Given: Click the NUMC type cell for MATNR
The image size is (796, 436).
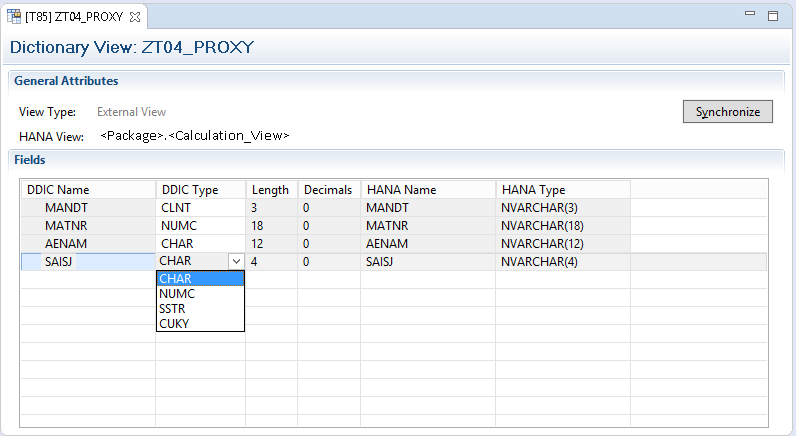Looking at the screenshot, I should [x=201, y=225].
